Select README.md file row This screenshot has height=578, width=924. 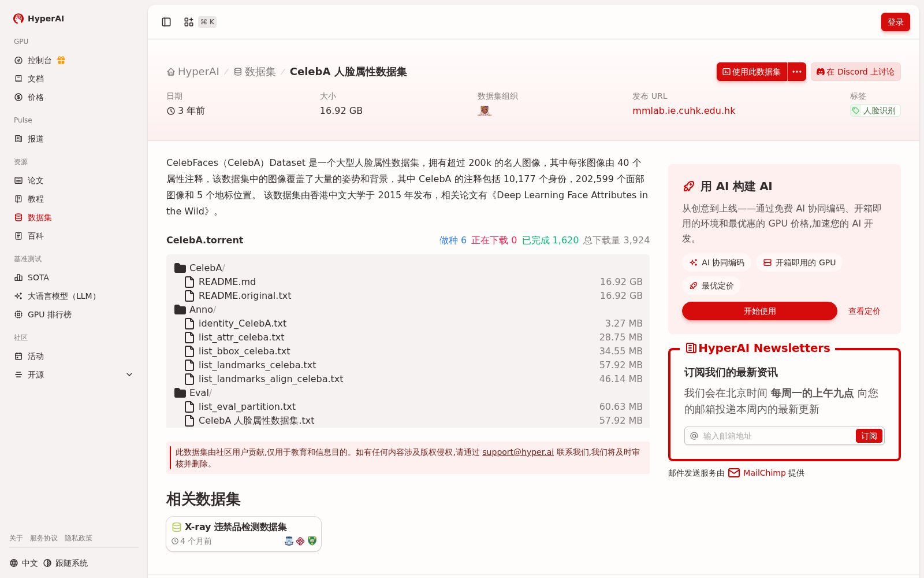point(408,281)
